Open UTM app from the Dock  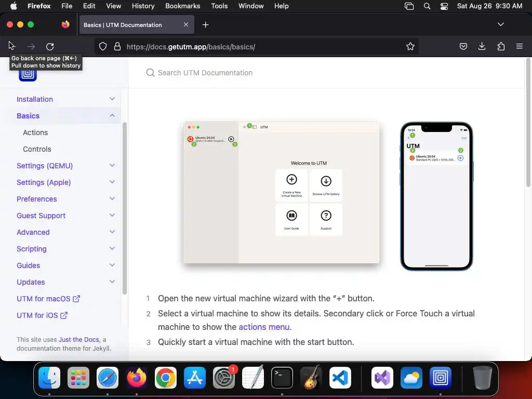(x=441, y=378)
